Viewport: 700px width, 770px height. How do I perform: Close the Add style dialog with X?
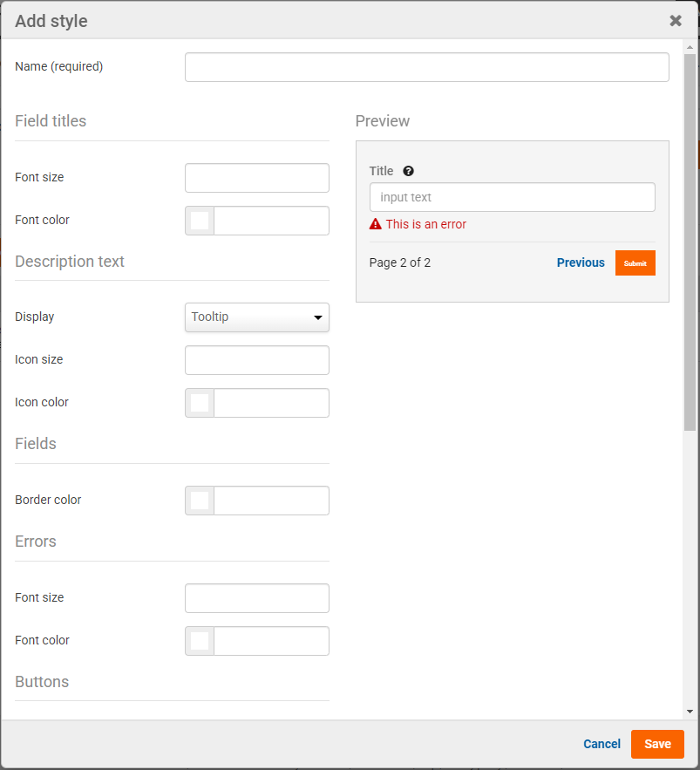[x=676, y=21]
